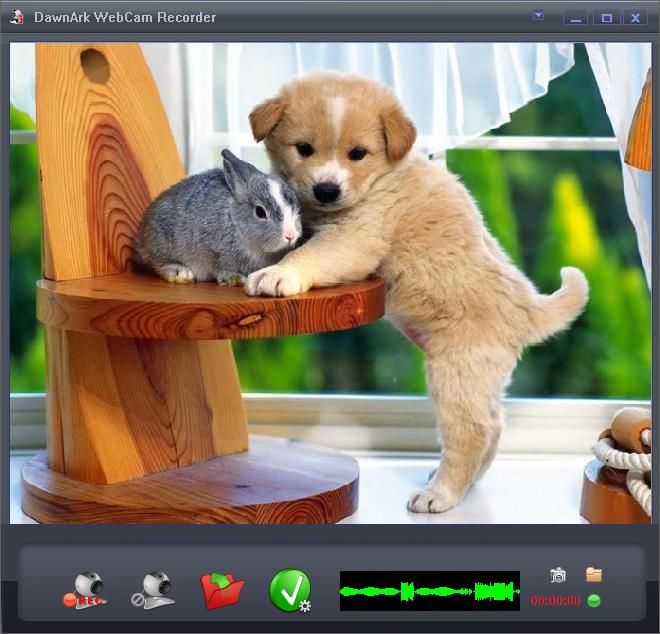This screenshot has width=660, height=634.
Task: Open the red folder with green arrow
Action: pos(222,591)
